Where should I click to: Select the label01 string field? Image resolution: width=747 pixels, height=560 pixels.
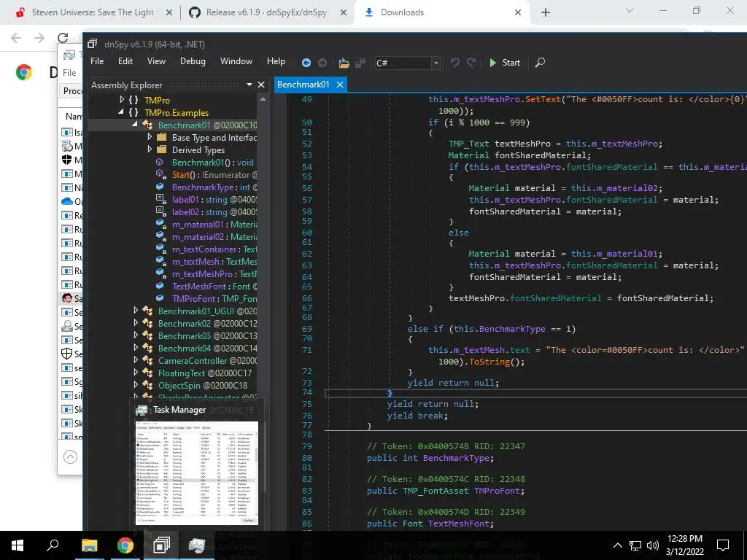click(x=214, y=200)
